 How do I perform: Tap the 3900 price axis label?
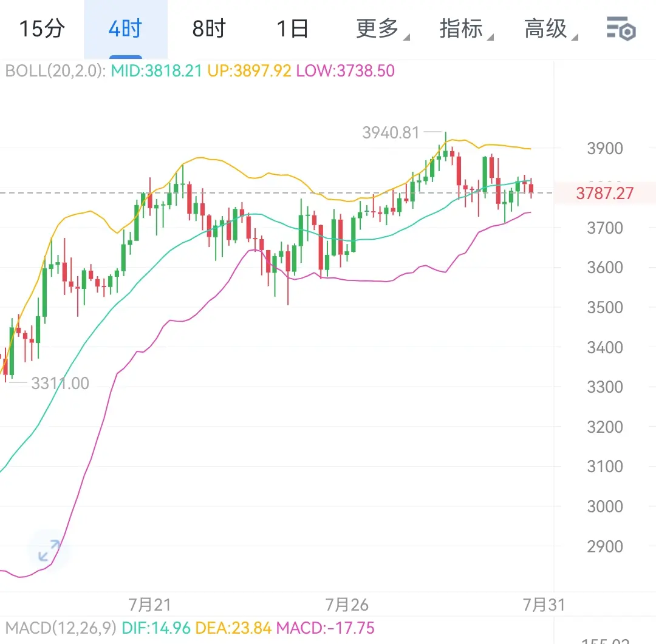[x=605, y=149]
